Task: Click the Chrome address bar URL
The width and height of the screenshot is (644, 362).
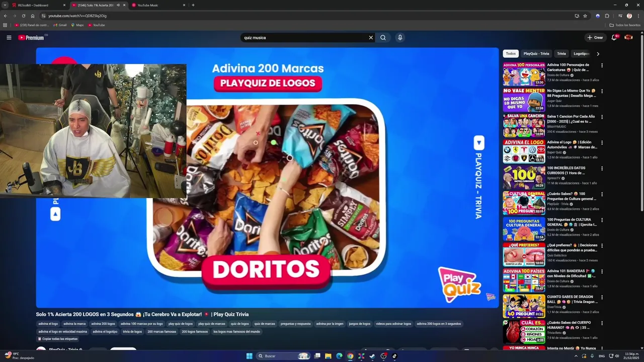Action: (x=77, y=16)
